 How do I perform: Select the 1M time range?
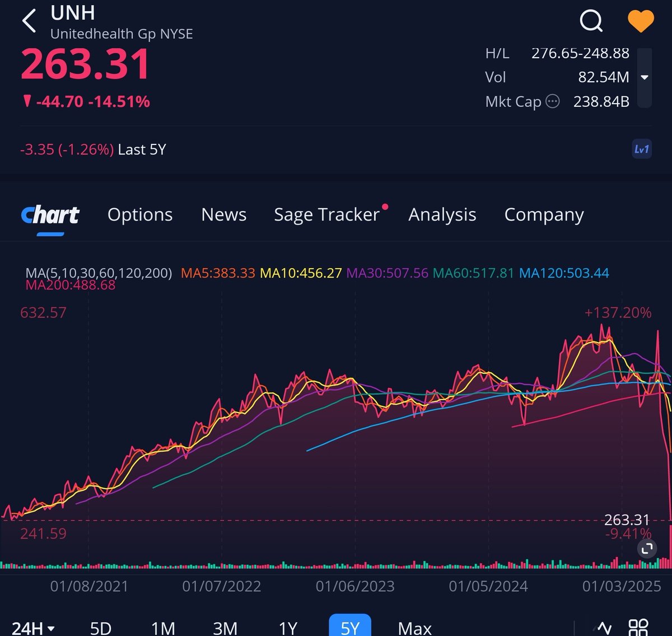[x=163, y=628]
